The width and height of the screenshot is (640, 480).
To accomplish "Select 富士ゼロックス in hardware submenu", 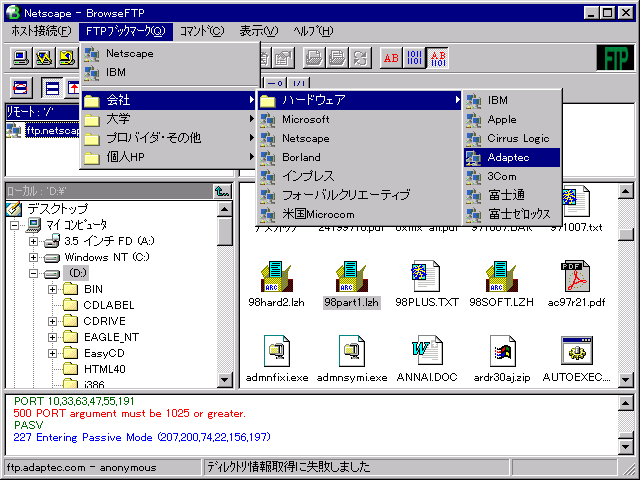I will point(512,214).
